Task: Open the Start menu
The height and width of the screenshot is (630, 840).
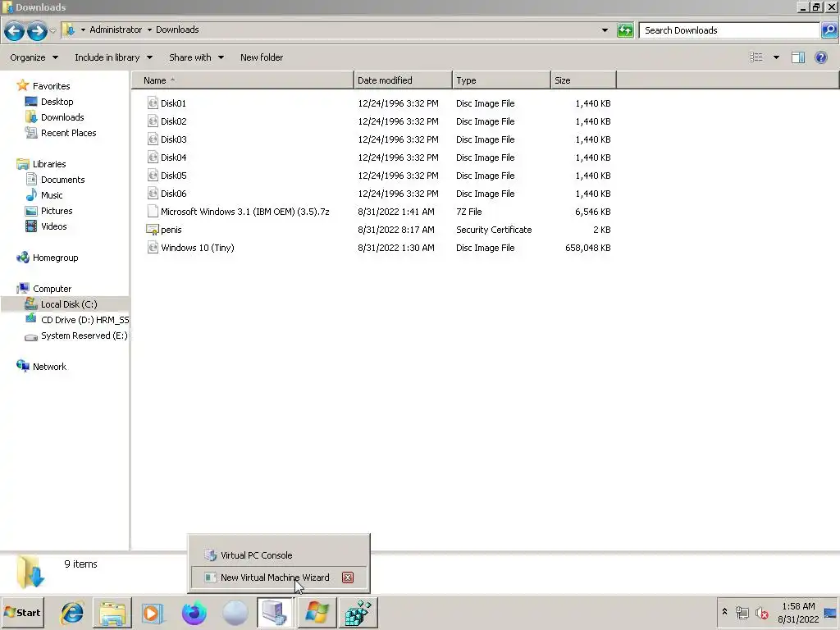Action: tap(22, 612)
